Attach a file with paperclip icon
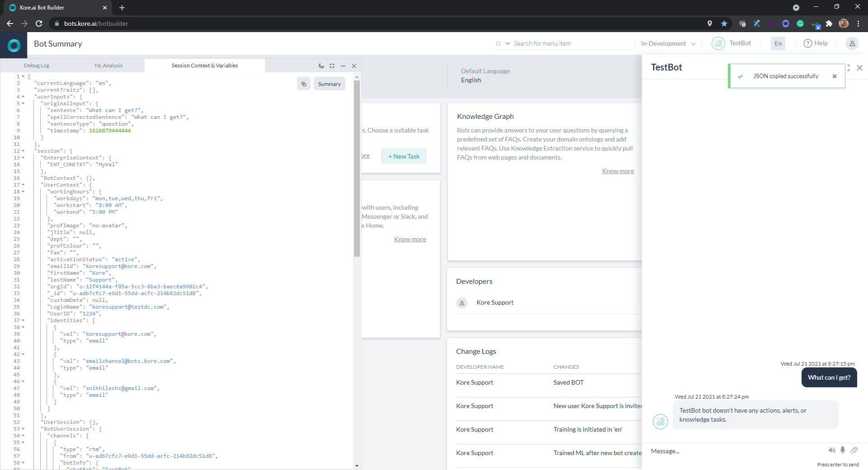The height and width of the screenshot is (470, 868). coord(854,450)
